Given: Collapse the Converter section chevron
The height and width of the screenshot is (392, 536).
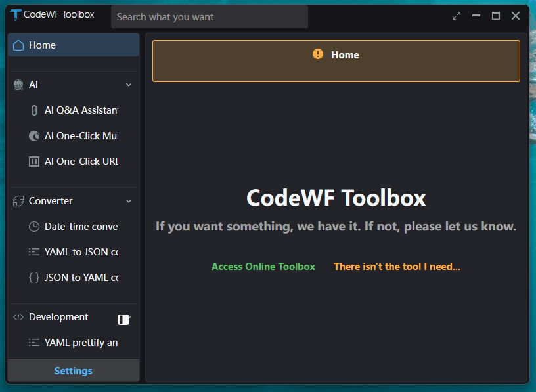Looking at the screenshot, I should click(x=129, y=201).
